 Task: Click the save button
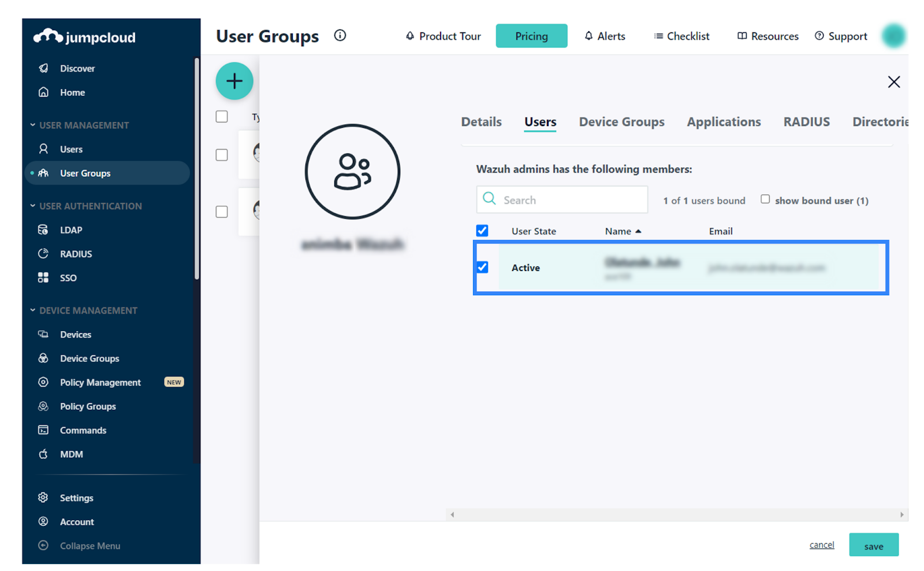tap(874, 545)
